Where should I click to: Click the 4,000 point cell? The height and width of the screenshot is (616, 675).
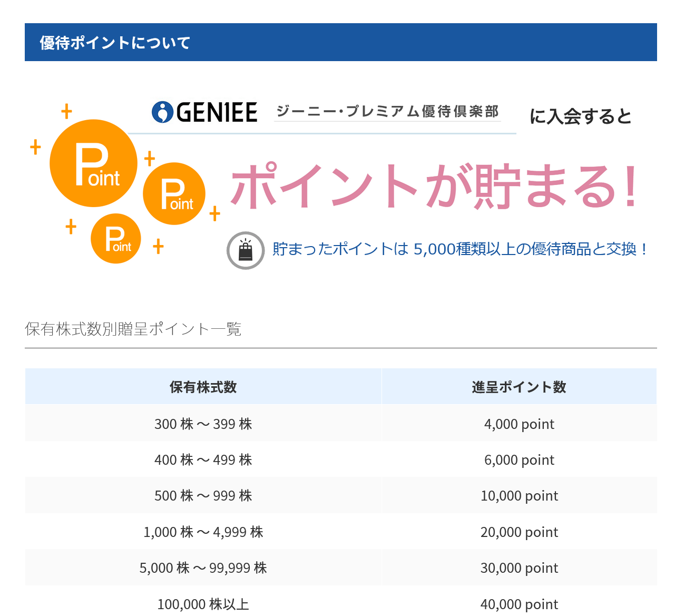(519, 424)
